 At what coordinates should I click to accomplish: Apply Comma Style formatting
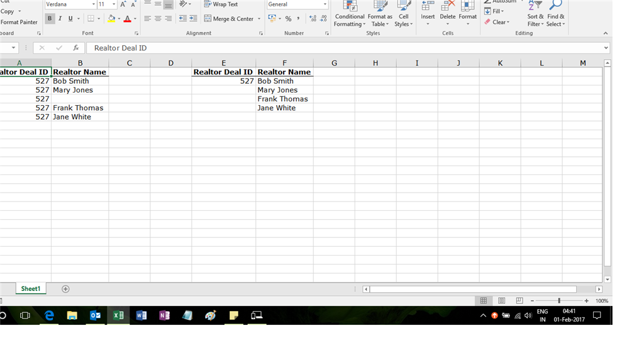click(x=298, y=18)
